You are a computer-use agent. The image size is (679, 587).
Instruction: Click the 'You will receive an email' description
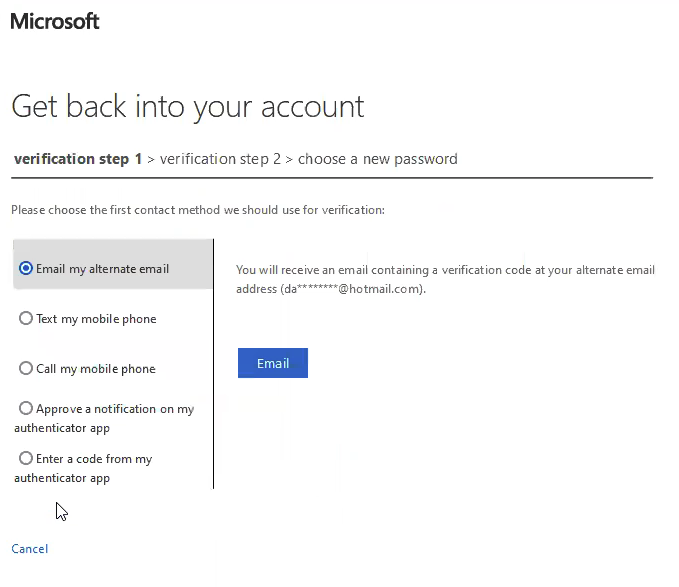coord(445,279)
